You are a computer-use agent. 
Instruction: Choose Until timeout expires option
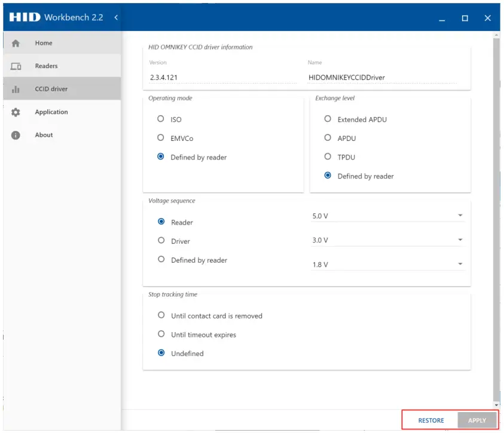161,334
